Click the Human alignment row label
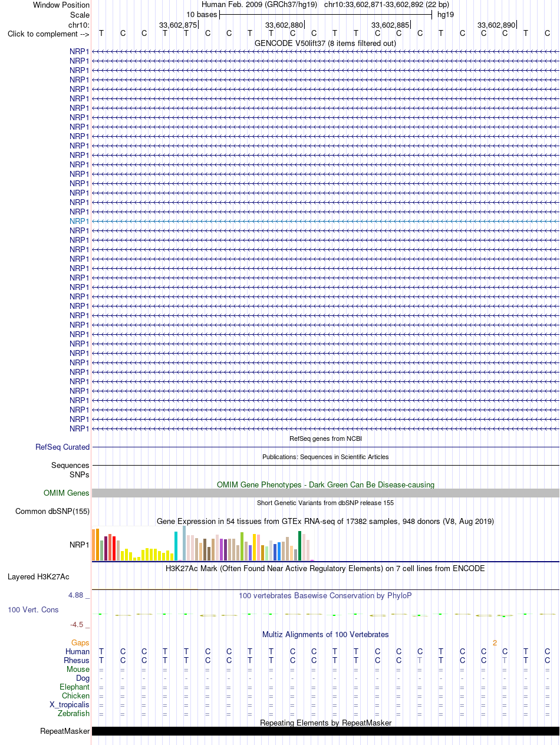 click(77, 652)
